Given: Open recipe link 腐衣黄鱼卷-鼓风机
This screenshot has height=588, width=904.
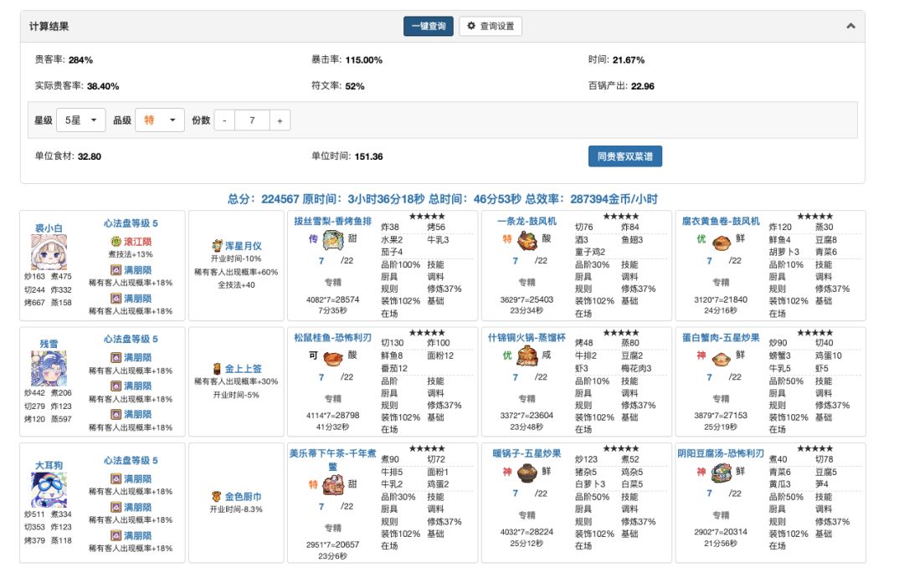Looking at the screenshot, I should pyautogui.click(x=721, y=221).
